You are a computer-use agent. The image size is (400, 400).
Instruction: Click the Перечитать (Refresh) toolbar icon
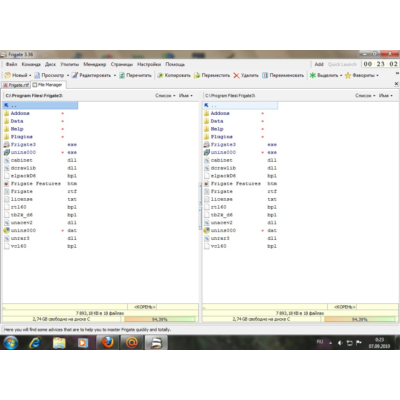click(122, 75)
